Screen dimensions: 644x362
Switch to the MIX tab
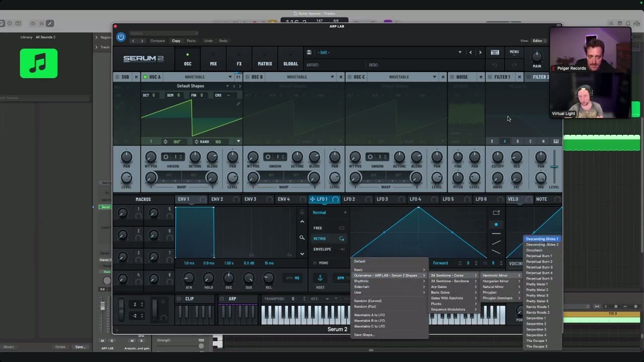213,59
